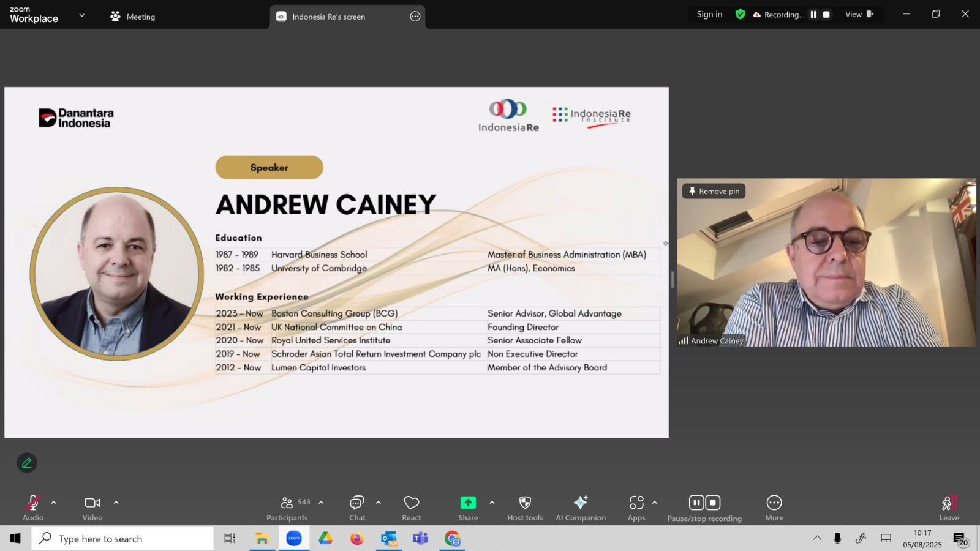Launch AI Companion sparkle icon
This screenshot has width=980, height=551.
tap(581, 503)
